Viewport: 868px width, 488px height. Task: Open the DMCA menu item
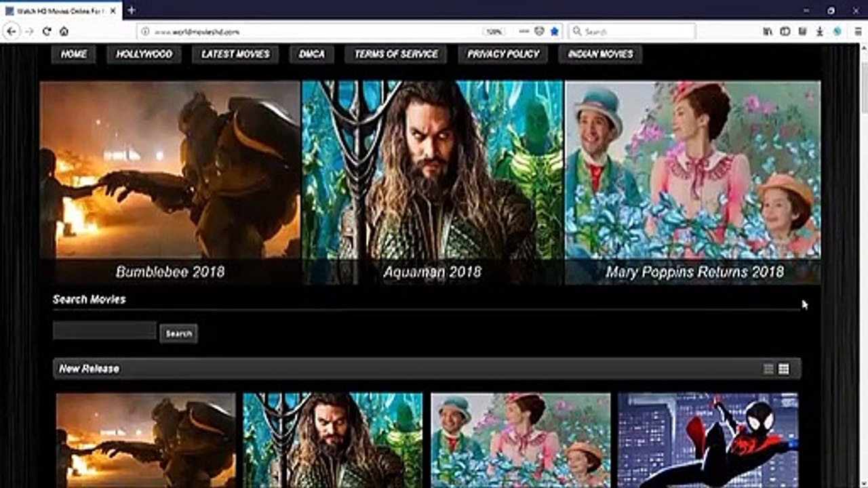[x=312, y=54]
